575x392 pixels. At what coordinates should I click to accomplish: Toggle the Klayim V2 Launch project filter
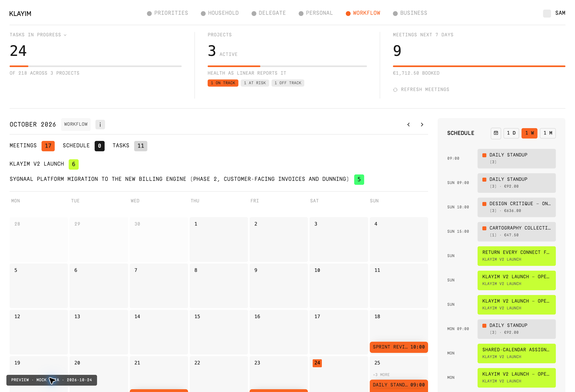click(x=44, y=164)
